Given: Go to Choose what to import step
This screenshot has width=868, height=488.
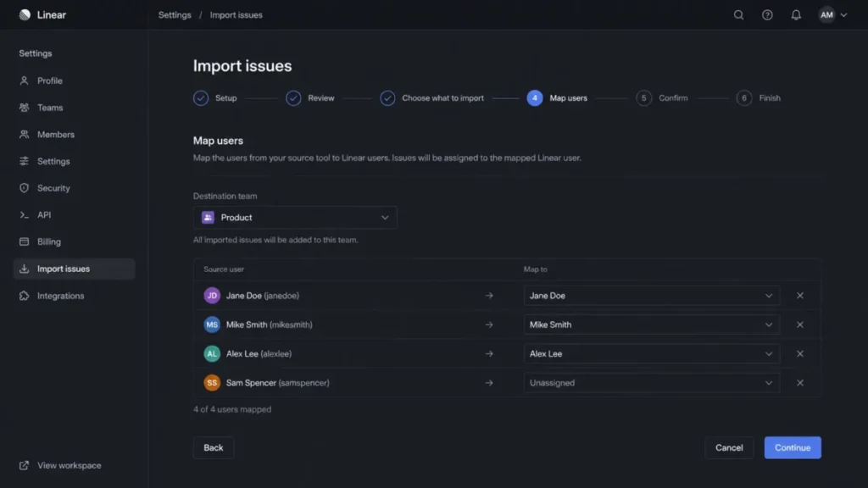Looking at the screenshot, I should point(431,98).
